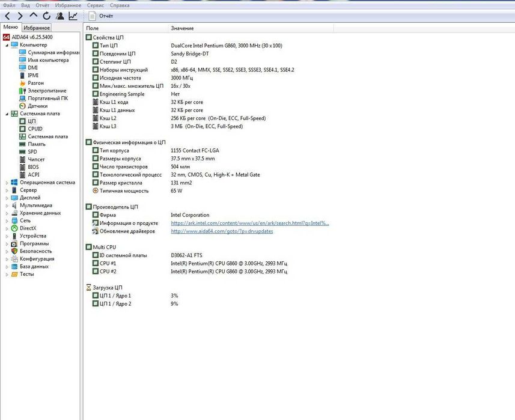The image size is (515, 420).
Task: Click the Forward navigation arrow in toolbar
Action: (x=20, y=16)
